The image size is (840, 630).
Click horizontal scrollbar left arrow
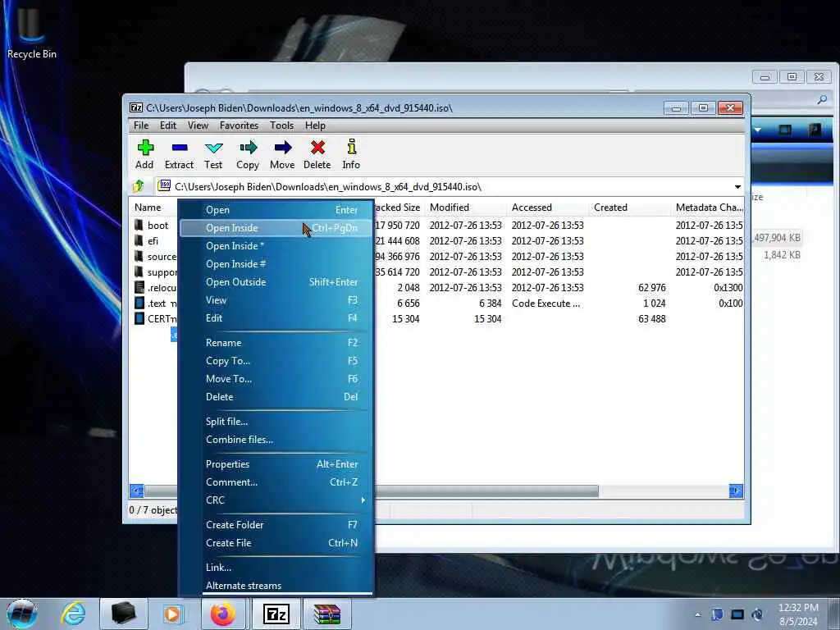[x=137, y=491]
